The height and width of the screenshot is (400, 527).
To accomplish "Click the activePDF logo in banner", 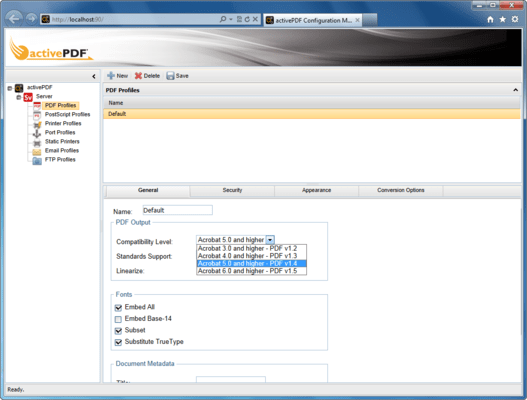I will pyautogui.click(x=50, y=50).
